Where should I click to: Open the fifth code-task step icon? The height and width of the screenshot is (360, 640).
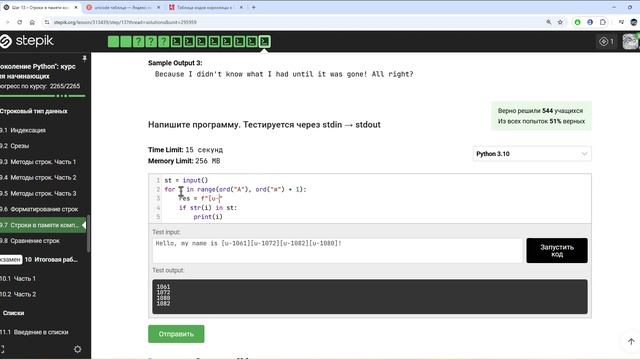click(227, 42)
